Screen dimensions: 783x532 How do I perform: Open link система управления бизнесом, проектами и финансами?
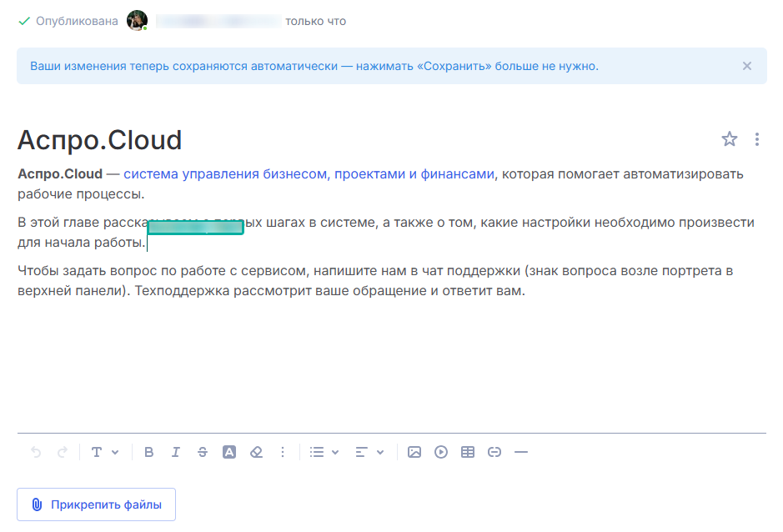309,173
